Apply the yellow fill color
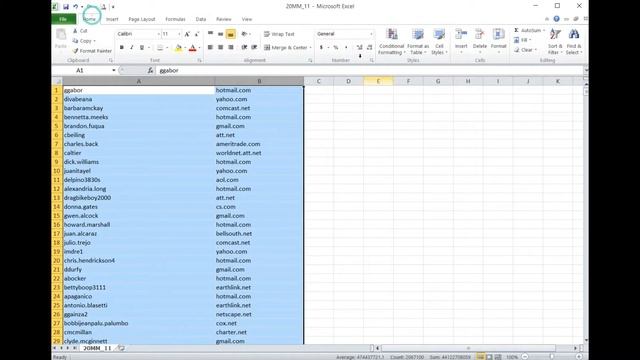Screen dimensions: 640x360 pos(178,48)
